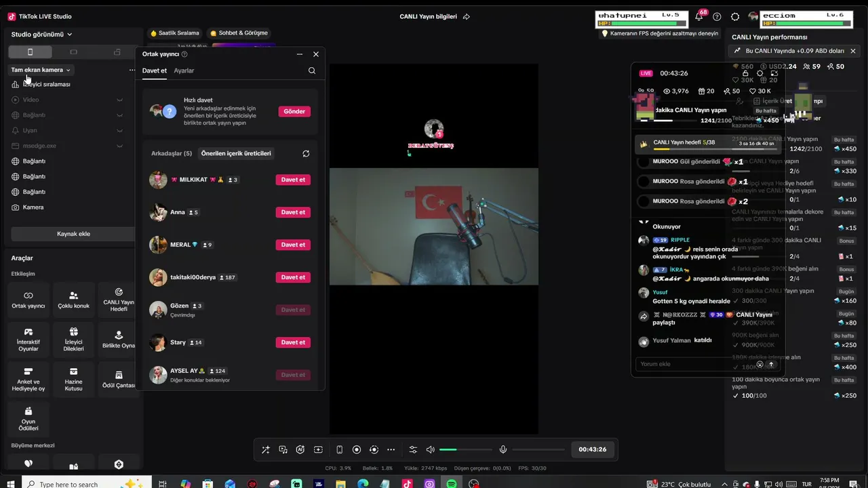Open the AI tools icon
The width and height of the screenshot is (868, 488).
coord(300,449)
